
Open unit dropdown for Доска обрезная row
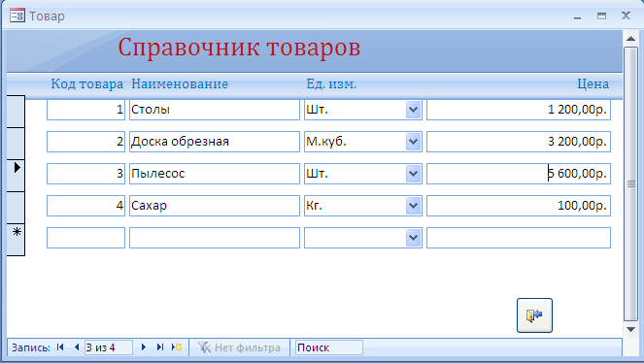coord(413,142)
